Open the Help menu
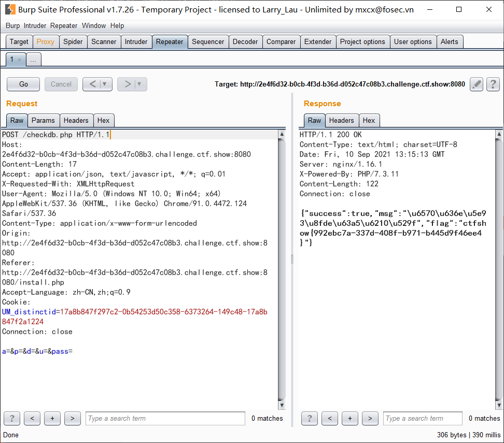This screenshot has width=504, height=443. [117, 26]
